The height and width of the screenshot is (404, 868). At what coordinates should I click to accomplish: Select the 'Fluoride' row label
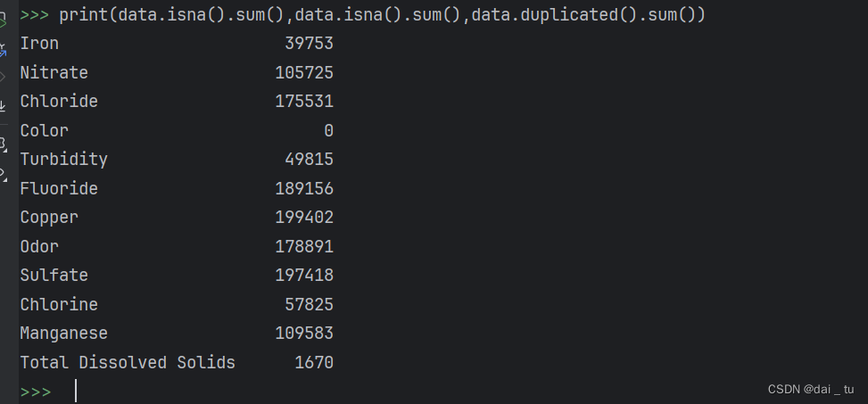click(59, 189)
